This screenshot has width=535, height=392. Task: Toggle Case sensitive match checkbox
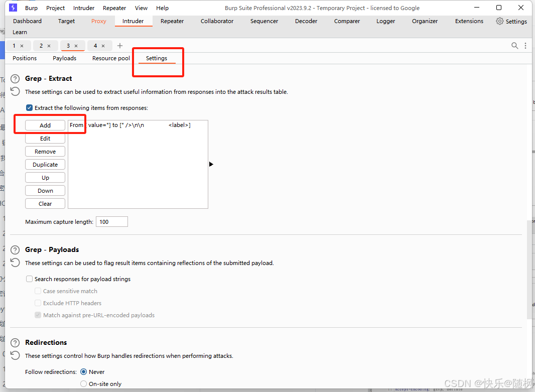coord(38,291)
